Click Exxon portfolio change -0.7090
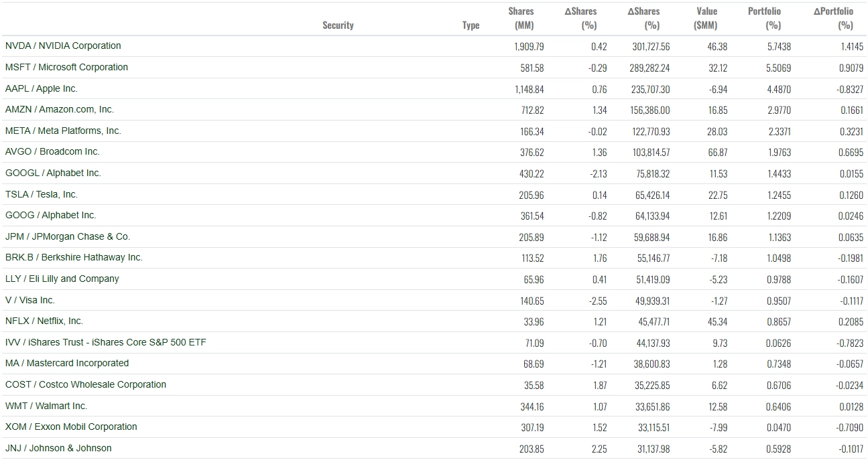Viewport: 868px width, 462px height. pos(851,428)
